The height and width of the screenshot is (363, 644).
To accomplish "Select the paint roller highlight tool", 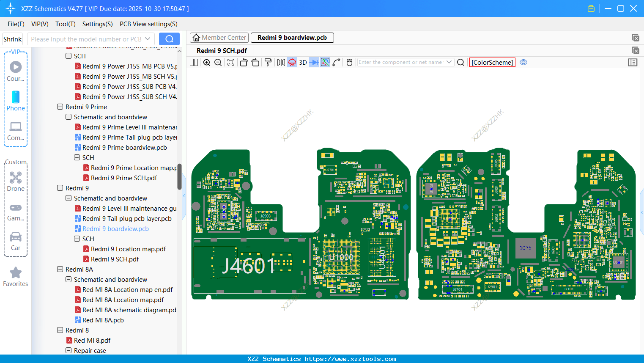I will 268,62.
